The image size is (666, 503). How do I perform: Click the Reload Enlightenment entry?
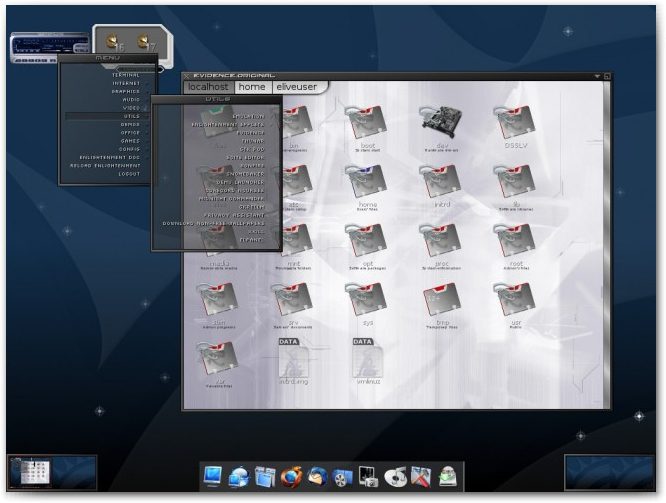[x=106, y=165]
